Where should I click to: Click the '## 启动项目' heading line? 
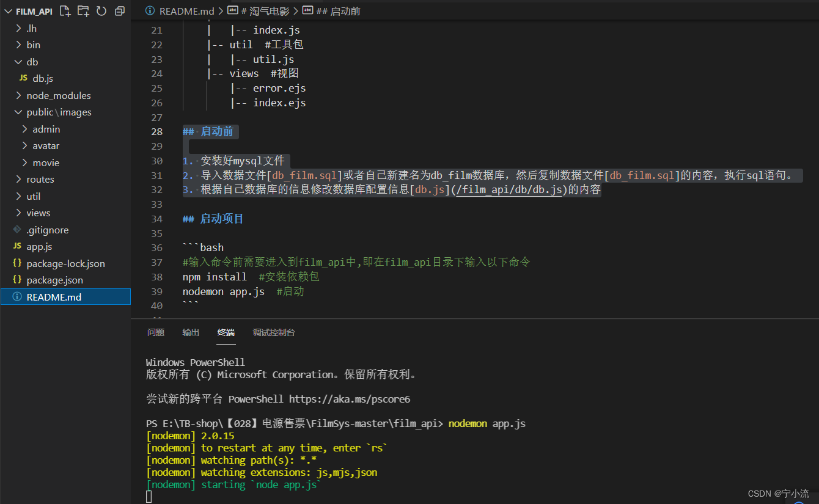(x=213, y=219)
